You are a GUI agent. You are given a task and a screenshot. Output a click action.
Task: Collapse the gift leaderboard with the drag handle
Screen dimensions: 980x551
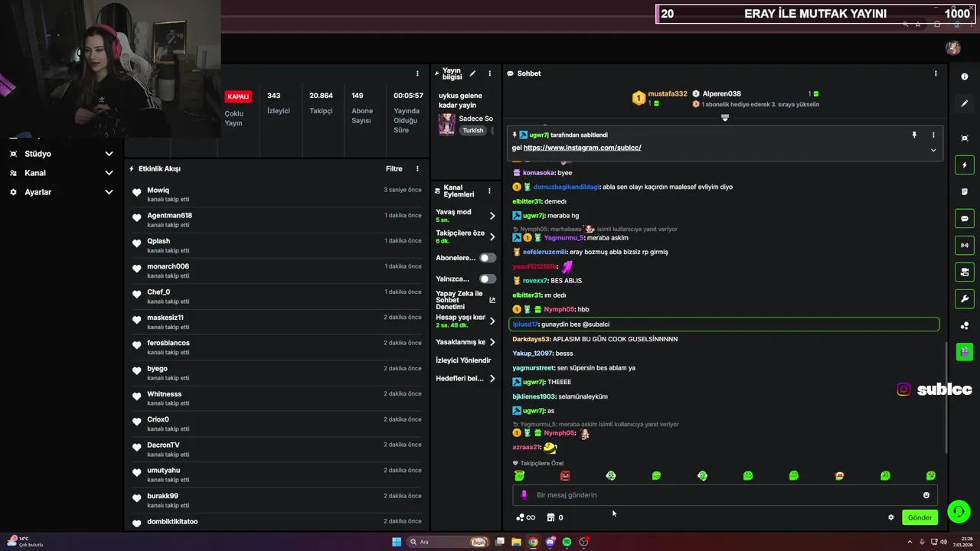click(x=725, y=118)
